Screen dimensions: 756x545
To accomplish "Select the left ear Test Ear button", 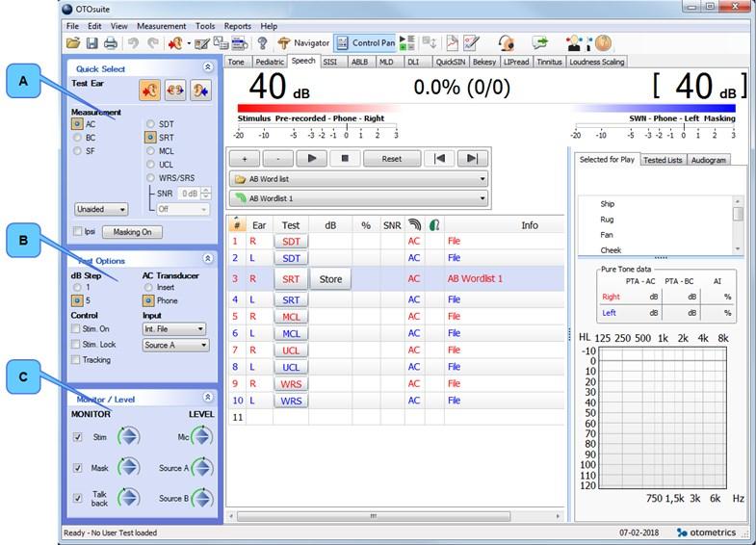I will [x=200, y=91].
